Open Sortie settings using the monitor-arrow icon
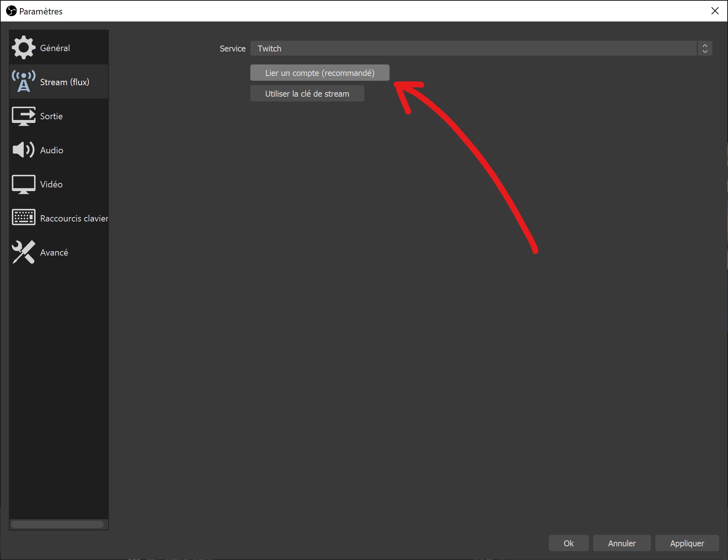 (x=23, y=116)
